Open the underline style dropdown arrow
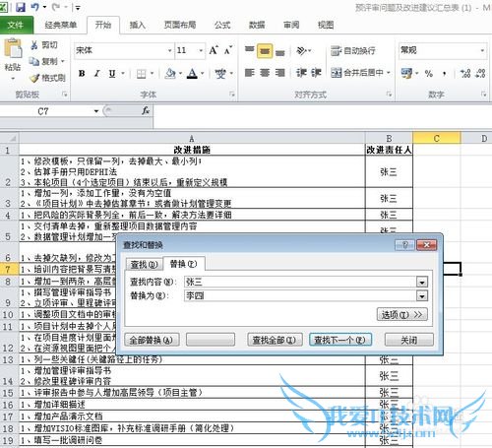Screen dimensions: 492x448 [123, 74]
